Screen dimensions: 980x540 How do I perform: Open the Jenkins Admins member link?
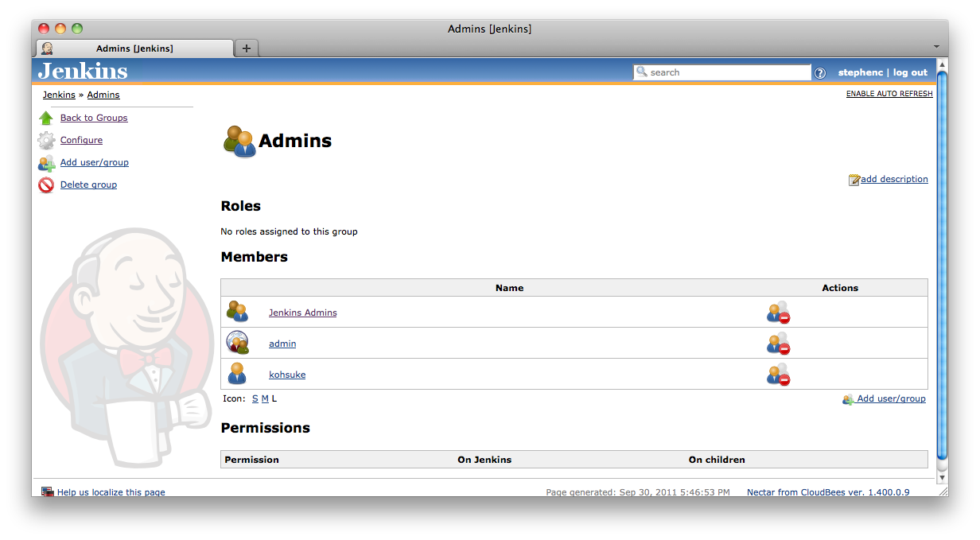303,313
